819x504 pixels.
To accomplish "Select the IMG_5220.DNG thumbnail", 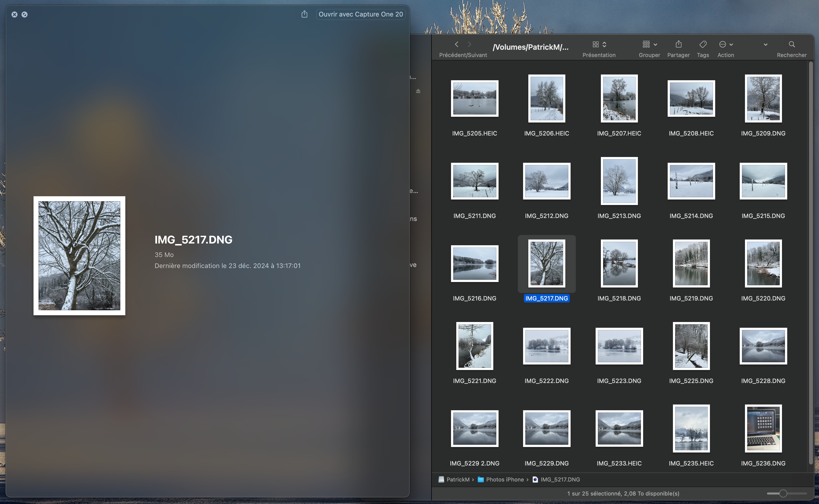I will pos(763,263).
